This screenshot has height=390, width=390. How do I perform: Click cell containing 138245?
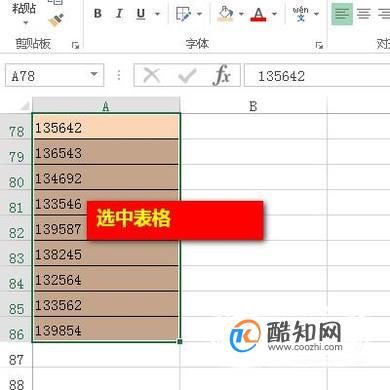click(106, 253)
